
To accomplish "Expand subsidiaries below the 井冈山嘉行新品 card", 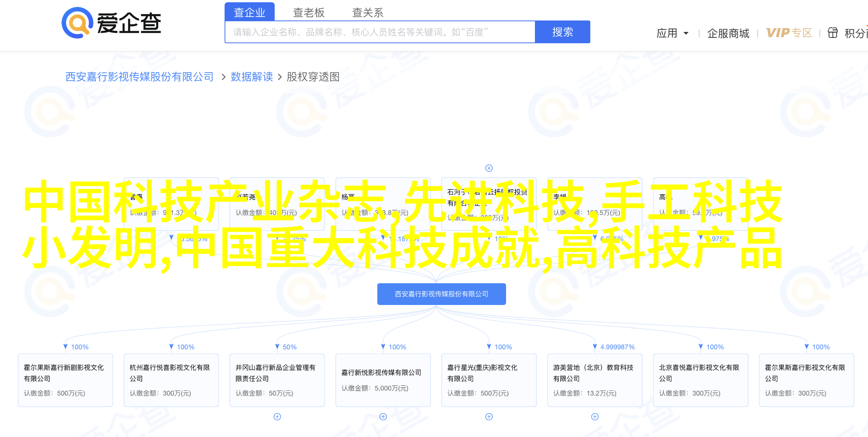I will (277, 417).
